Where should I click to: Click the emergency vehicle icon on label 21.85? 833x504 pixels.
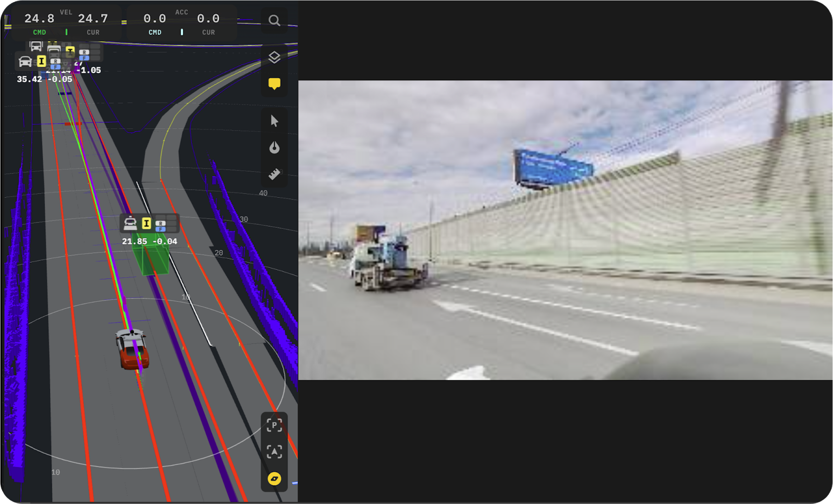point(130,223)
